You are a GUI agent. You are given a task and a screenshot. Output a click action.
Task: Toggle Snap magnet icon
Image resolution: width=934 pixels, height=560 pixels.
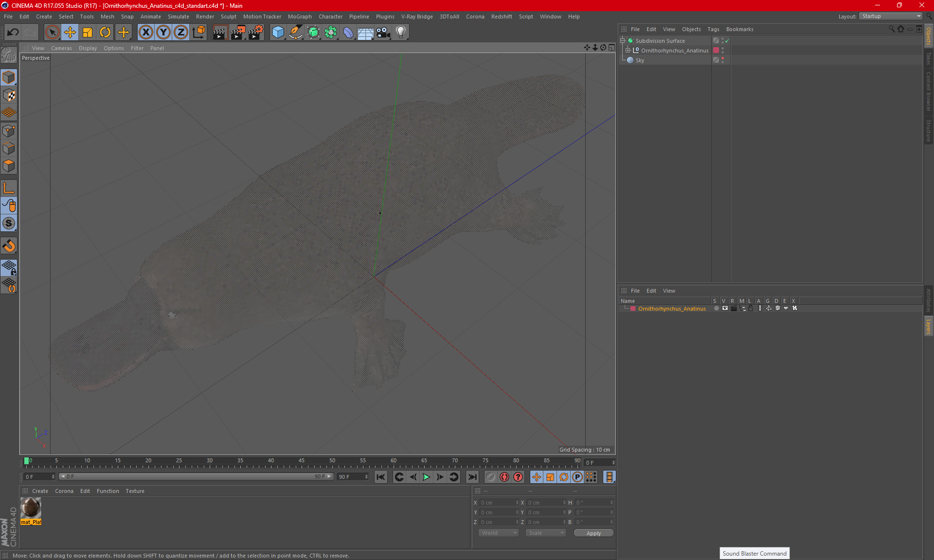9,246
